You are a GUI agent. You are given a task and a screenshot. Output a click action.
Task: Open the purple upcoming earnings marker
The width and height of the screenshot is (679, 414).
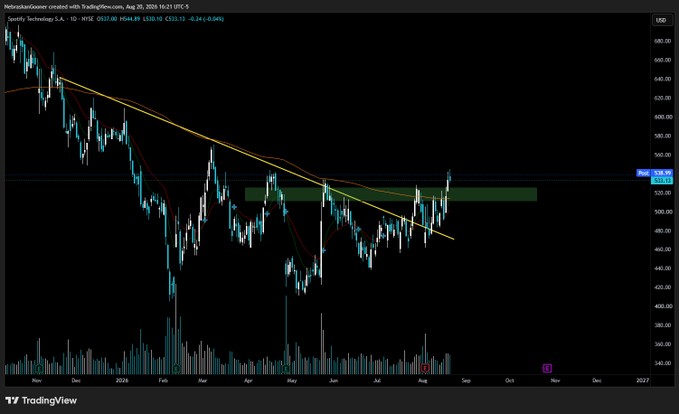coord(547,369)
